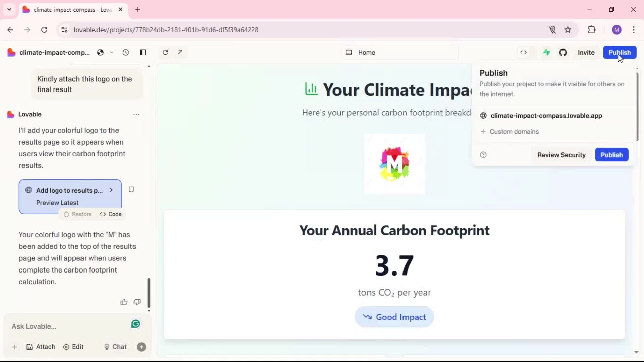Reload page with browser refresh button
This screenshot has height=362, width=644.
(44, 30)
